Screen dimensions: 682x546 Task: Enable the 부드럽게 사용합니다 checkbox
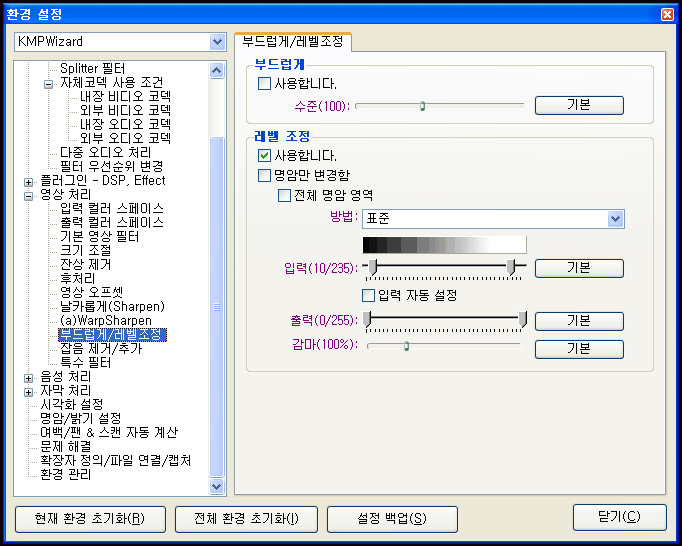265,84
